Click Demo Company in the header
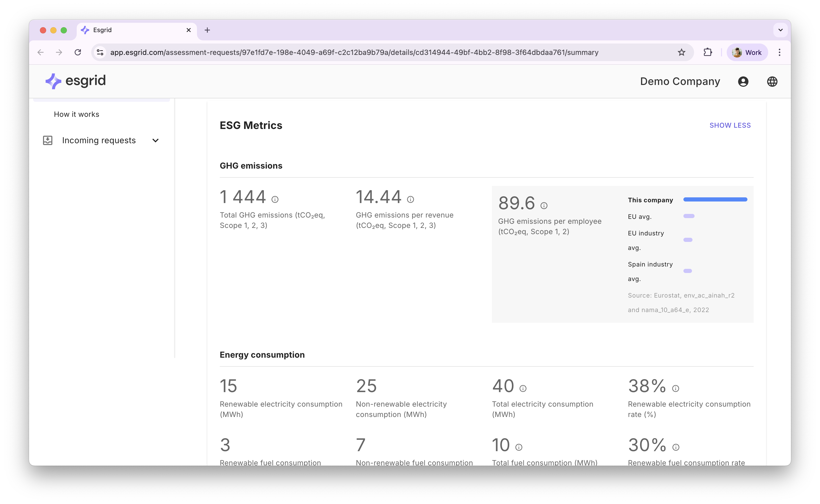 click(x=680, y=81)
